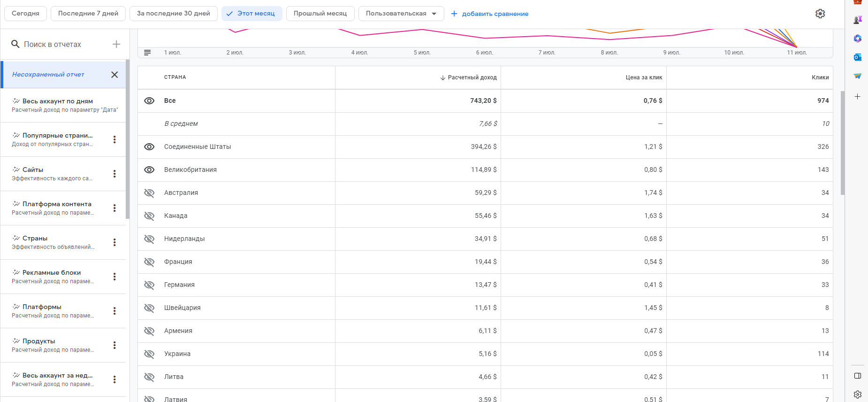Show Австралия on the chart
This screenshot has height=402, width=868.
click(149, 193)
